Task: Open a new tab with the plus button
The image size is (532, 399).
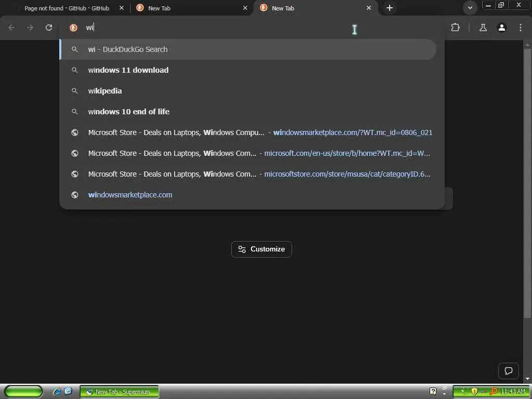Action: click(390, 8)
